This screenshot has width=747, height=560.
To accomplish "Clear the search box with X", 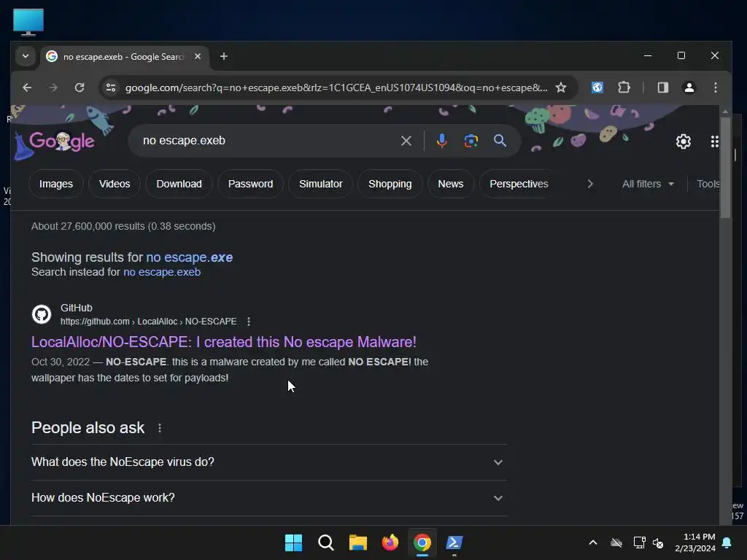I will [x=406, y=141].
